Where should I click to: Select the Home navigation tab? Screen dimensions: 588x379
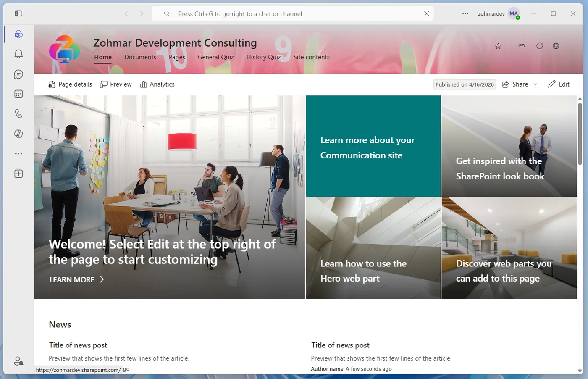tap(103, 57)
